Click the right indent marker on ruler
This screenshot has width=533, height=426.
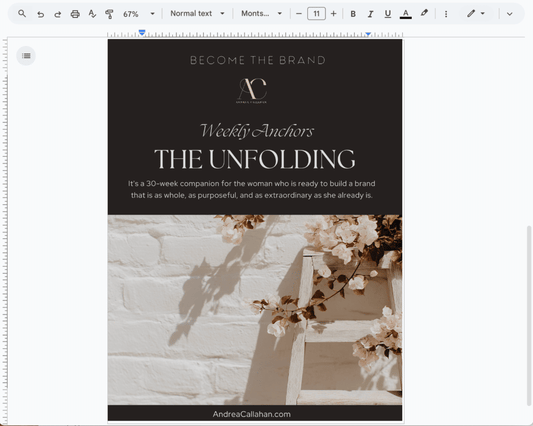(x=368, y=34)
